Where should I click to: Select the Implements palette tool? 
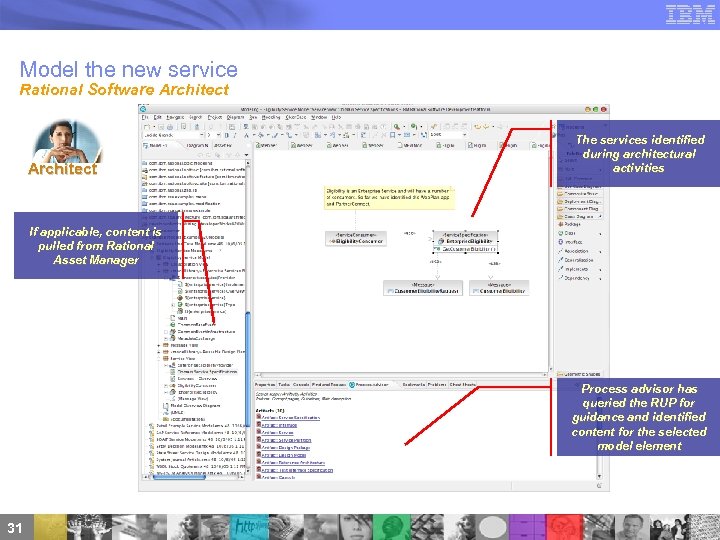click(x=573, y=269)
